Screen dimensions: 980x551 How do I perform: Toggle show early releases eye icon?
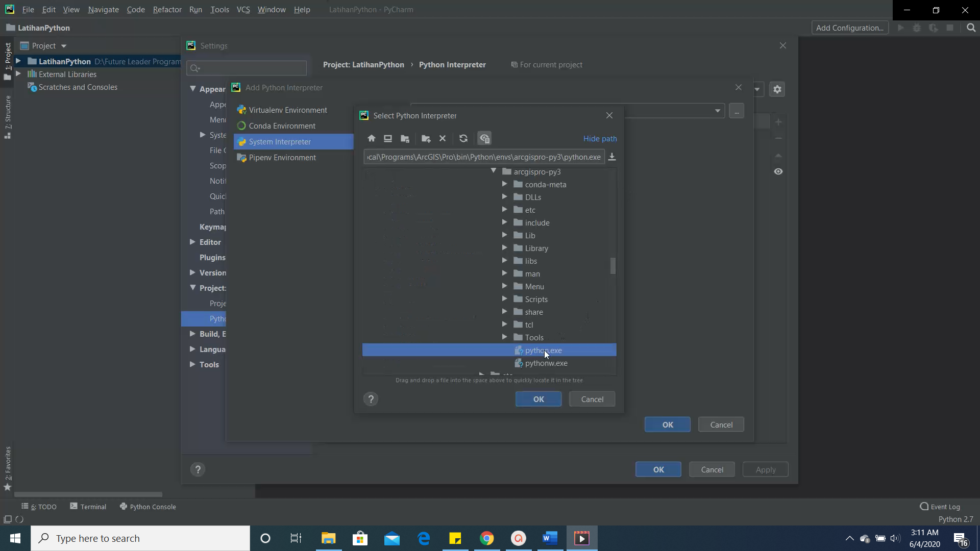click(778, 171)
